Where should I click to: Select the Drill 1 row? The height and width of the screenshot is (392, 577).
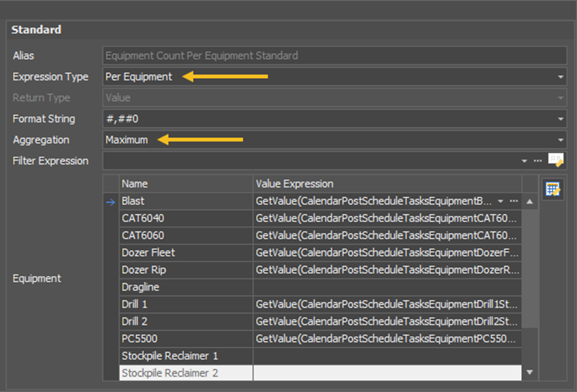pos(186,304)
